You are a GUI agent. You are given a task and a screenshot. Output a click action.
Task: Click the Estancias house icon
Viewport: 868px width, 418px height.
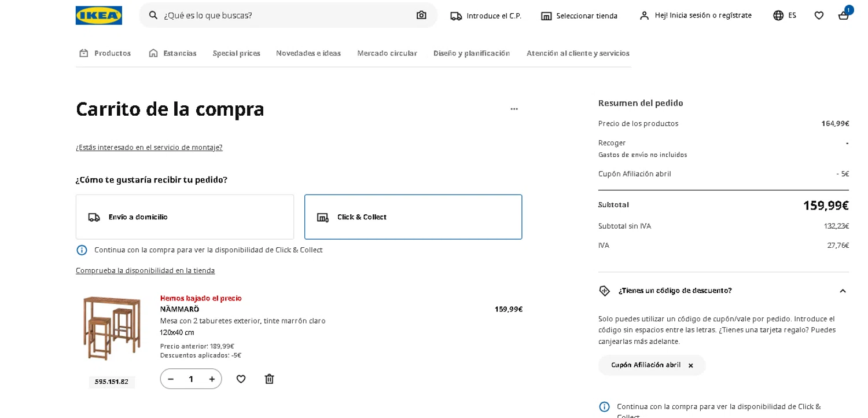pyautogui.click(x=153, y=53)
